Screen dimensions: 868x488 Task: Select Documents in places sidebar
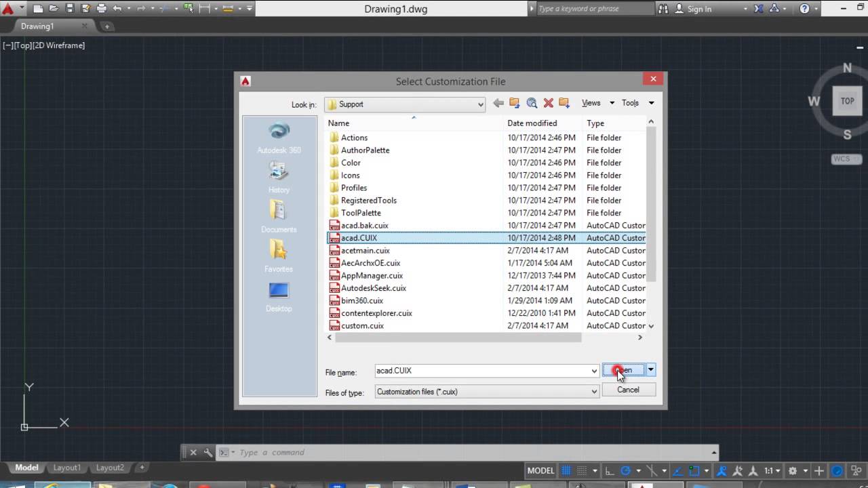tap(279, 217)
